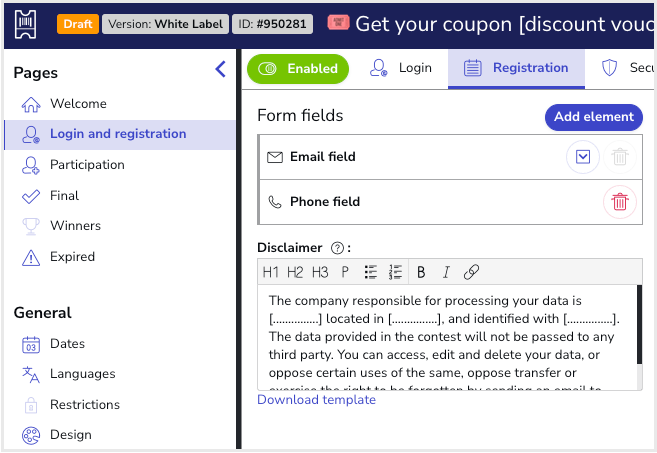657x453 pixels.
Task: Click the Disclaimer help question mark icon
Action: [337, 248]
